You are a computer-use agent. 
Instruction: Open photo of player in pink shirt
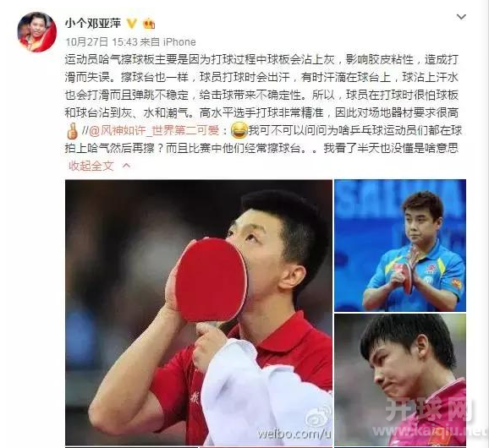coord(400,380)
